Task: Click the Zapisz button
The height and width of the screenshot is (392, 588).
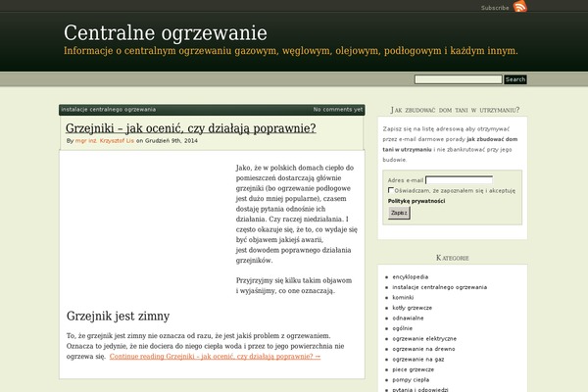Action: [x=399, y=213]
